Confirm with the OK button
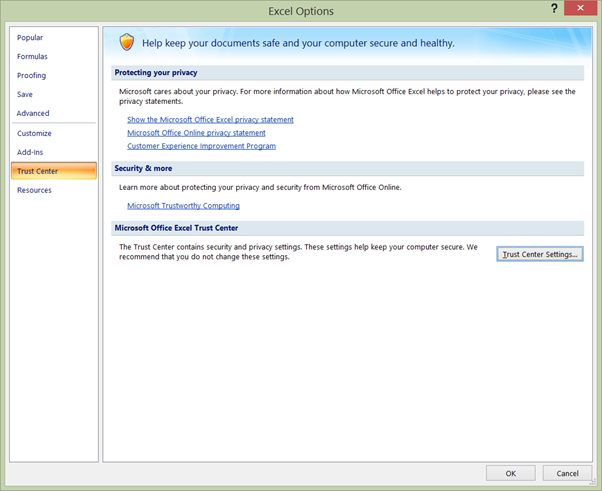Screen dimensions: 602x491 point(511,473)
